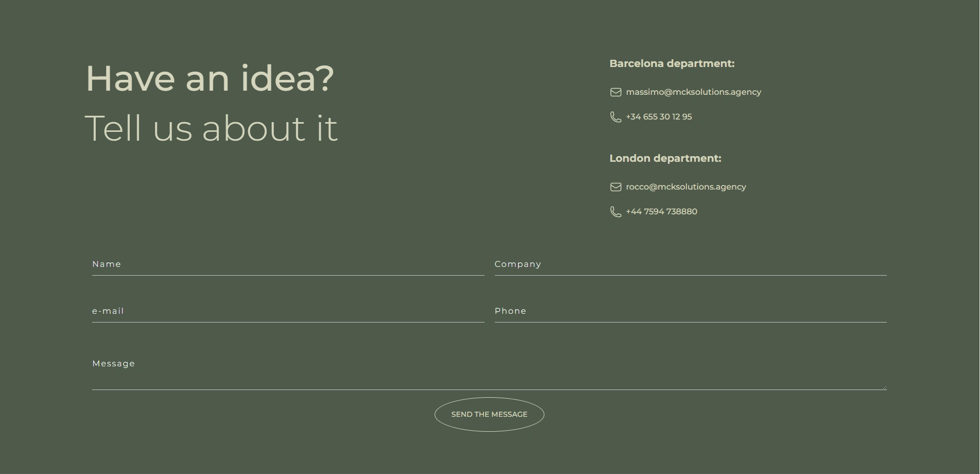Call the +44 7594 738880 number

point(661,212)
